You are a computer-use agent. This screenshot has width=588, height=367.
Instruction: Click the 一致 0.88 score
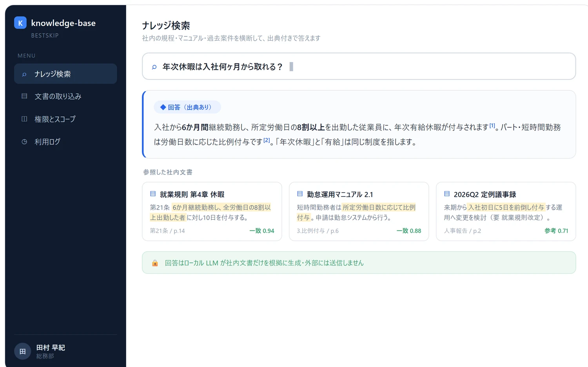tap(408, 231)
